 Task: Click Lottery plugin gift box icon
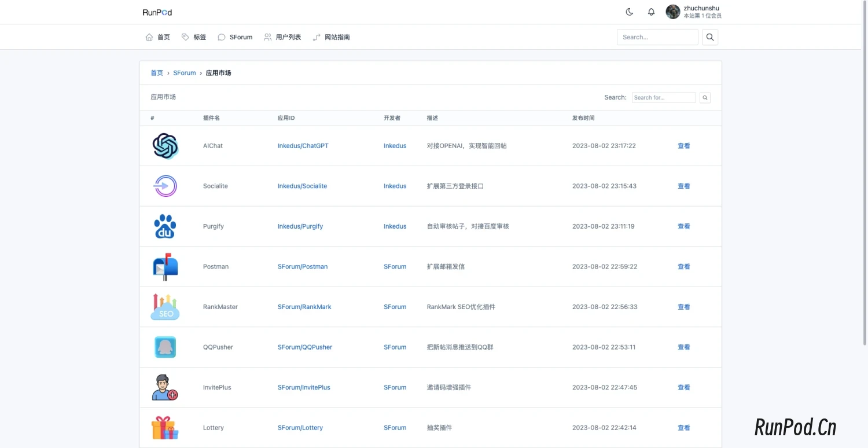click(165, 428)
